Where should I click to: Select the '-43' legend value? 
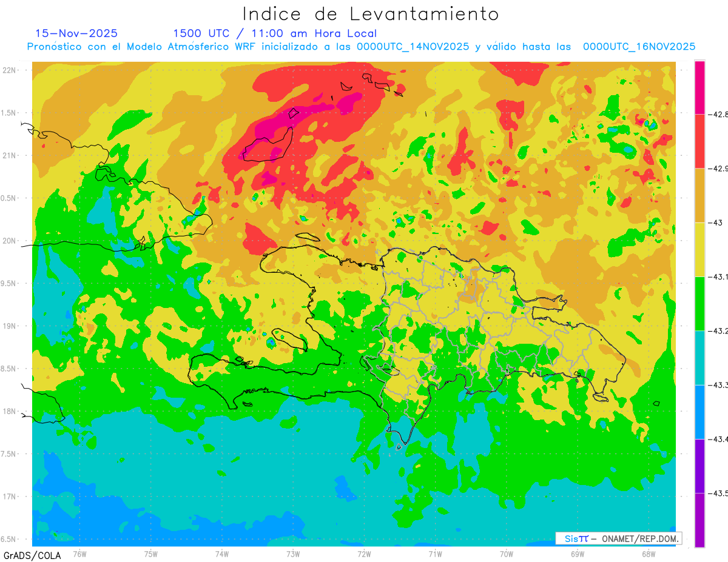tap(715, 222)
